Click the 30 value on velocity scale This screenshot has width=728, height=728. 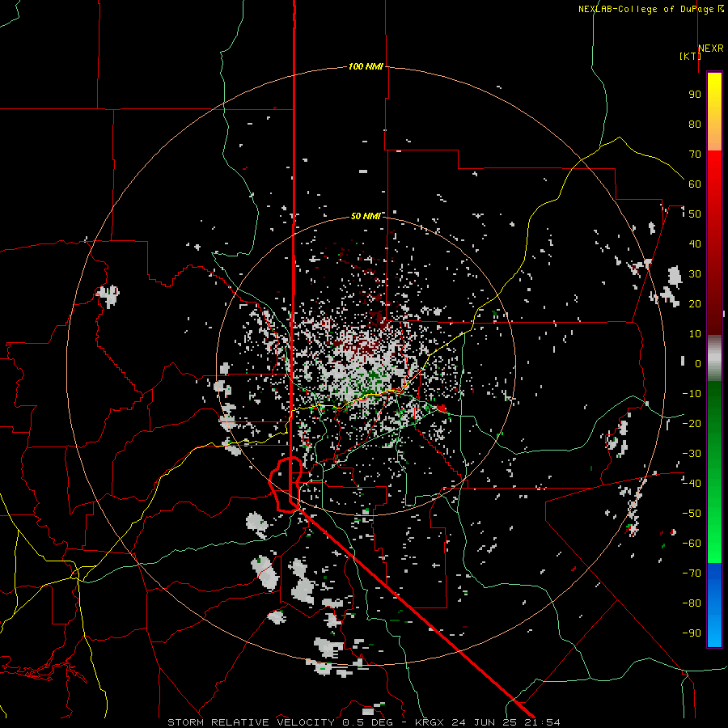(695, 274)
